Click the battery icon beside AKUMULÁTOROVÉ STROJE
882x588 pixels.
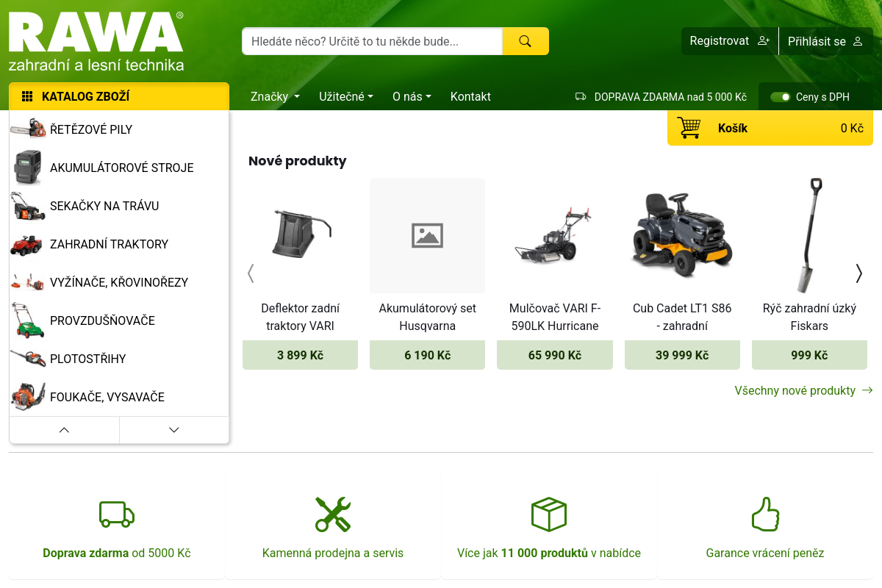click(28, 168)
